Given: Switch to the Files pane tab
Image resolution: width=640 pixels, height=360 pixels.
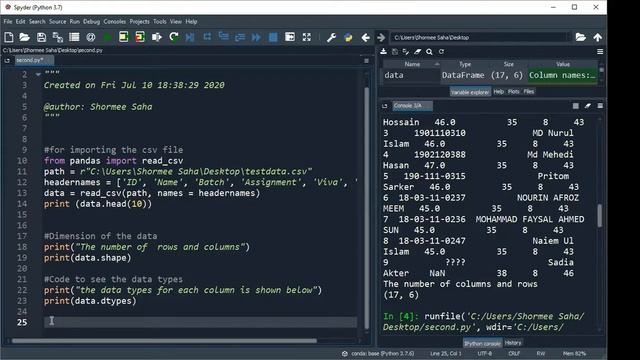Looking at the screenshot, I should (529, 92).
